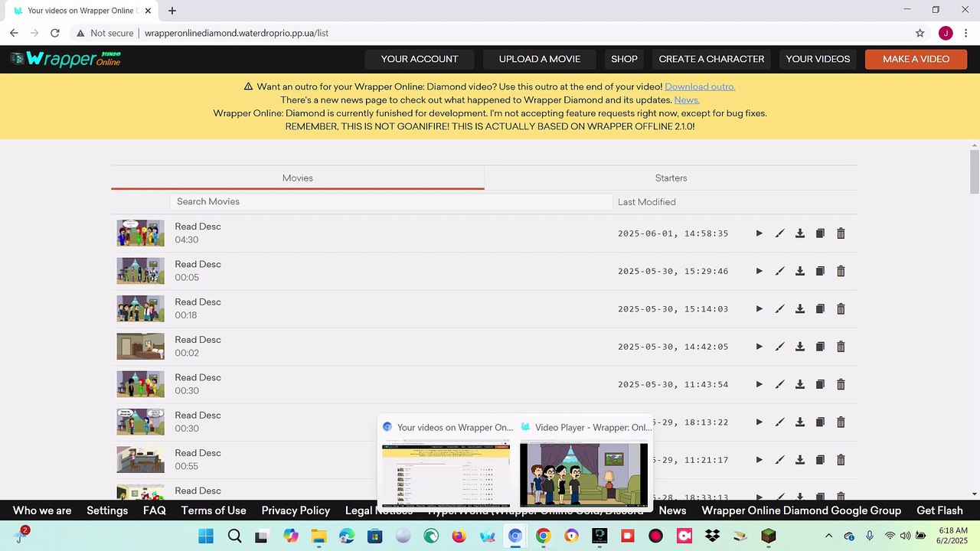The width and height of the screenshot is (980, 551).
Task: Delete the 00:02 Read Desc movie
Action: 841,347
